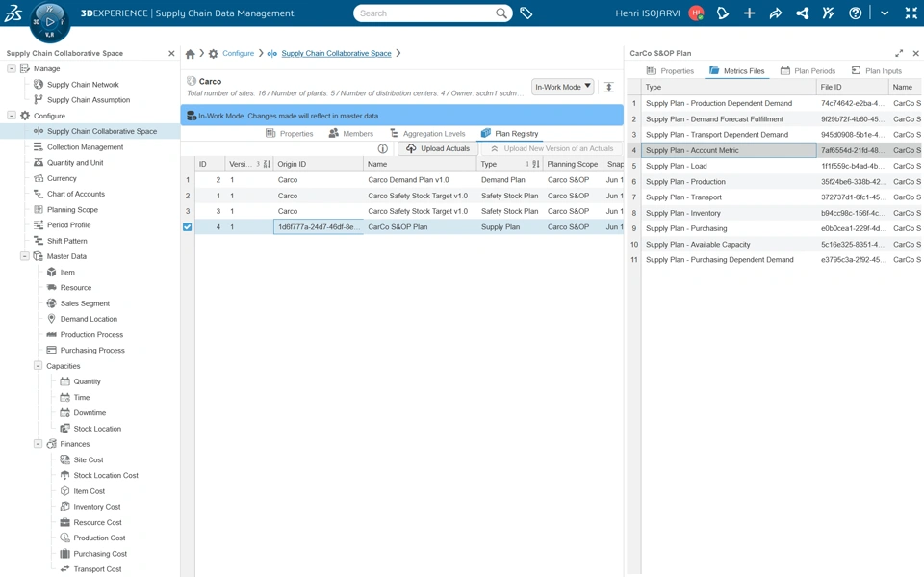Open Supply Chain Collaborative Space breadcrumb link
This screenshot has height=577, width=924.
click(336, 53)
